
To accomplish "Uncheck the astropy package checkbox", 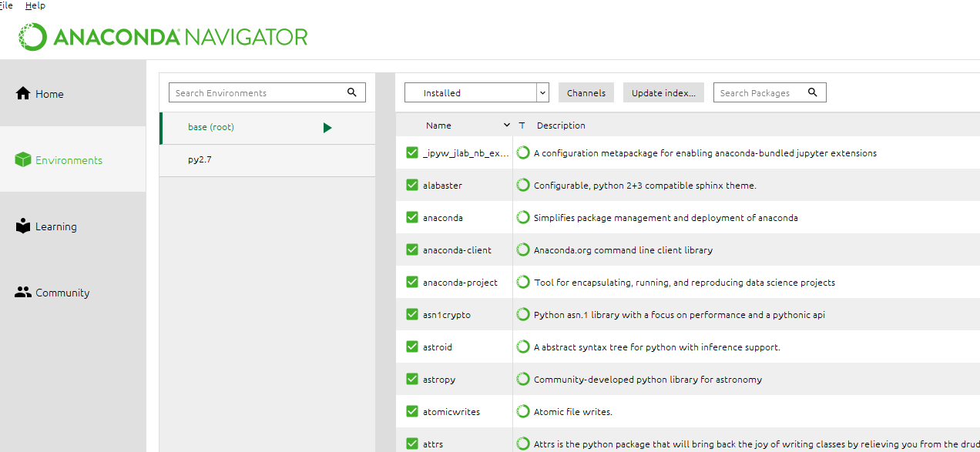I will click(x=412, y=379).
